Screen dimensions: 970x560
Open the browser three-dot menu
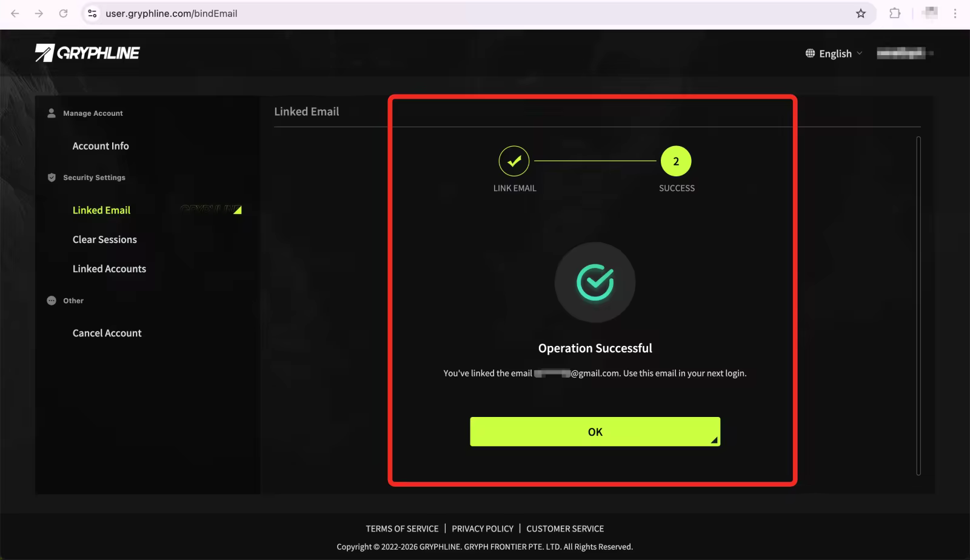(955, 13)
